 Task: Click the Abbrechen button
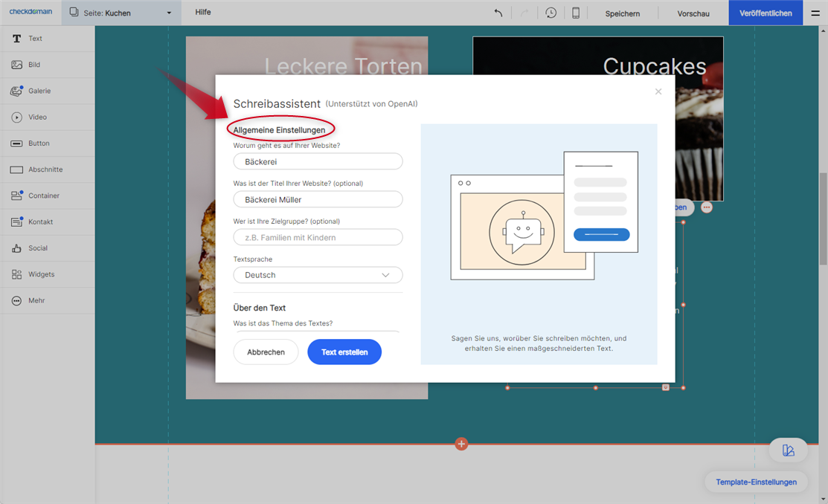point(266,352)
